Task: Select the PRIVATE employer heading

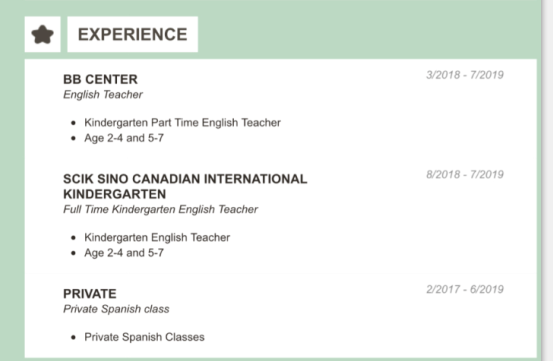Action: [90, 294]
